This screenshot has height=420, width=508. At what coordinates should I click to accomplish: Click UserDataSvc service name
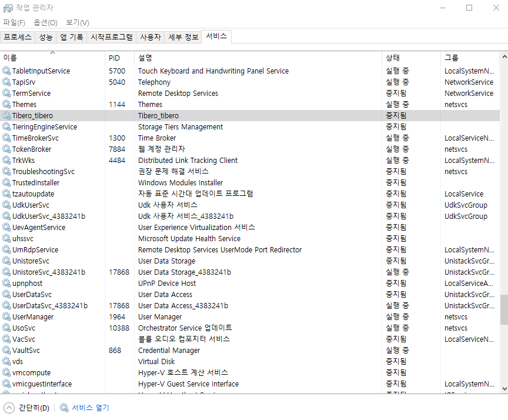(x=32, y=295)
